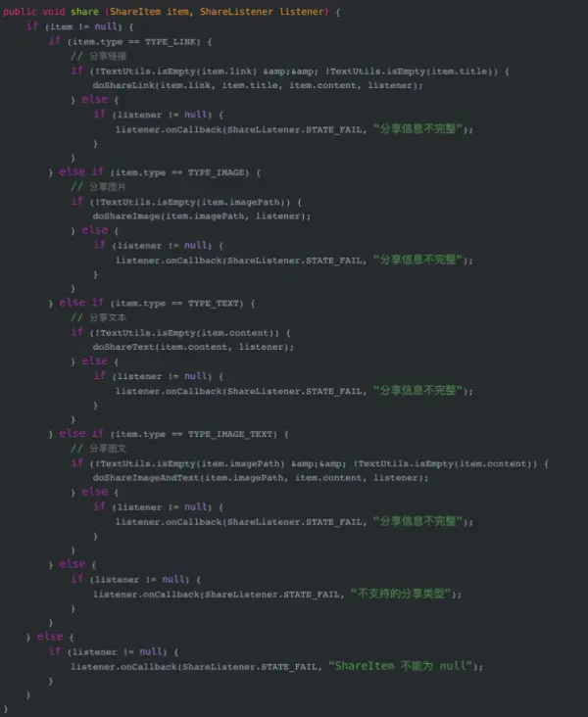Click the TYPE_TEXT constant
Viewport: 588px width, 717px height.
pos(215,304)
